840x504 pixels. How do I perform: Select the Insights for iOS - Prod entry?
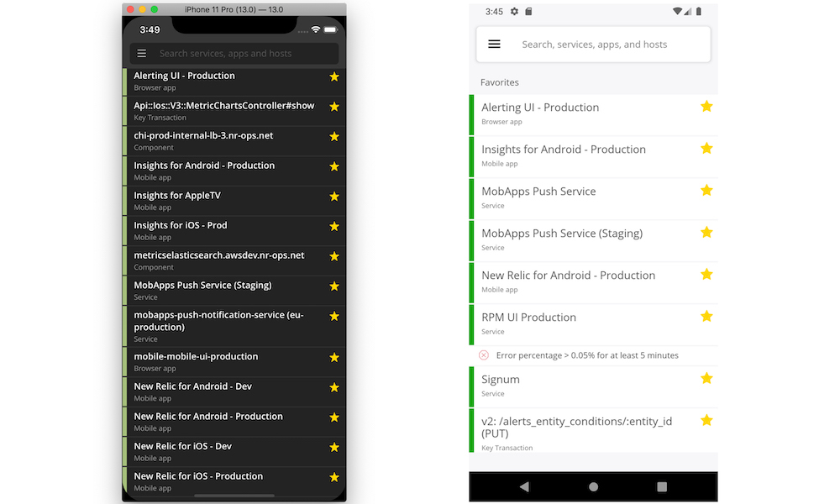click(234, 231)
